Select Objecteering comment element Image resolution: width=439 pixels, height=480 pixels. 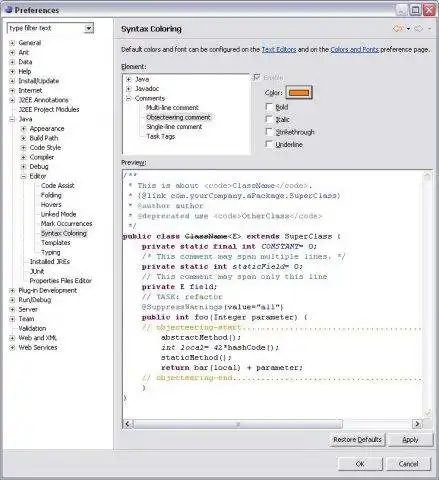pos(178,117)
